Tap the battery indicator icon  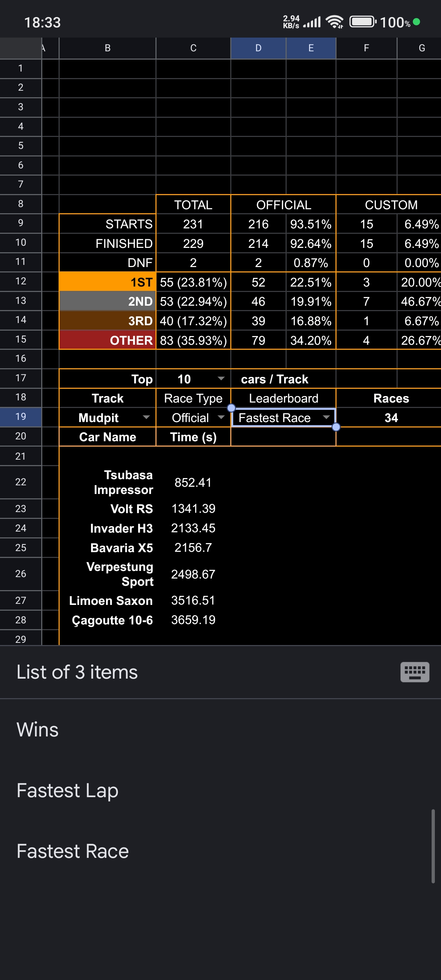[363, 22]
